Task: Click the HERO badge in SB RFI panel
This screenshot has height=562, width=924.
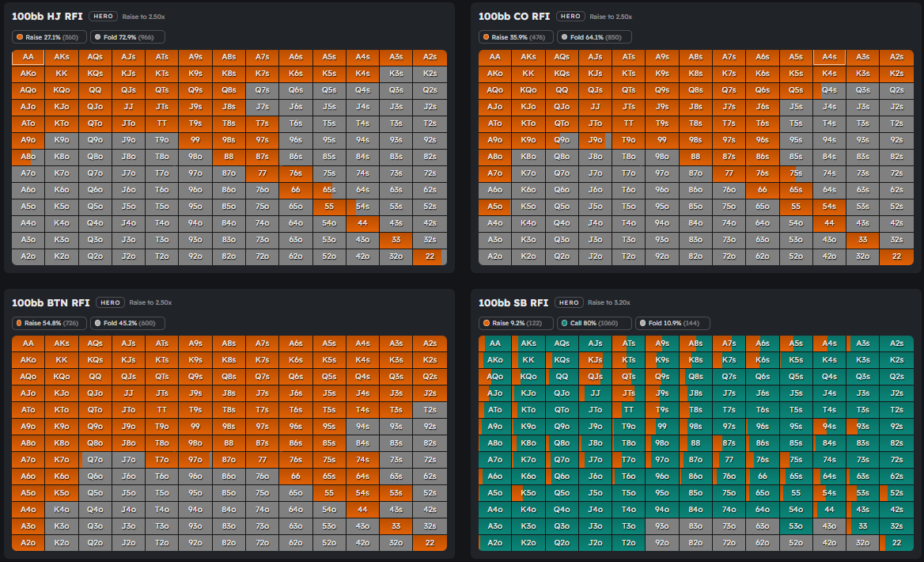Action: coord(569,302)
